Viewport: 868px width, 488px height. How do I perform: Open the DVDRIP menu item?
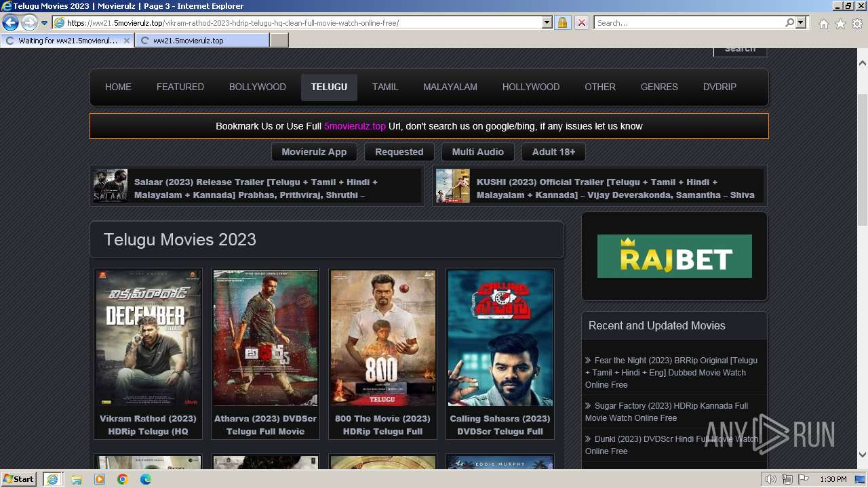[x=719, y=87]
